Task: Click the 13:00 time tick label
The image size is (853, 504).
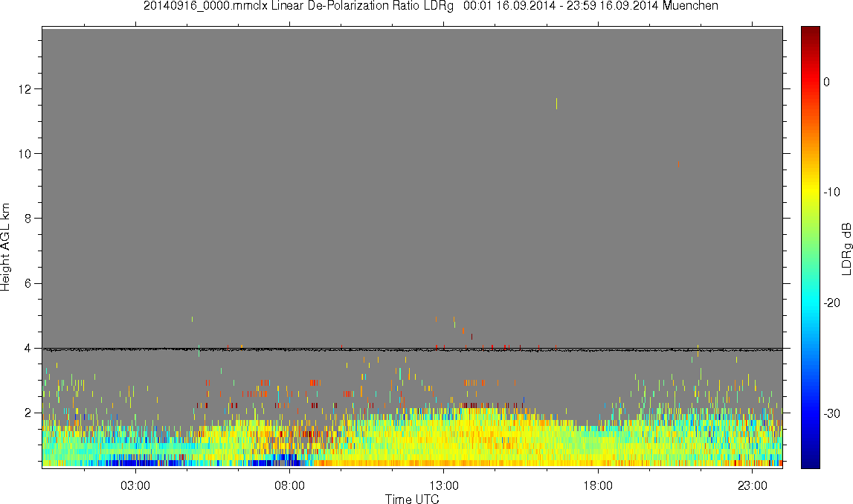Action: [443, 485]
